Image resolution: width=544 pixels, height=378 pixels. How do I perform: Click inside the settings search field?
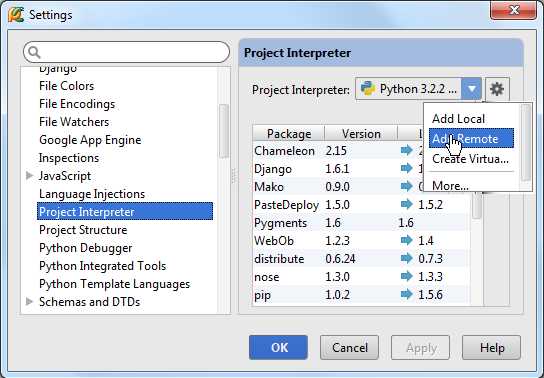(x=127, y=52)
